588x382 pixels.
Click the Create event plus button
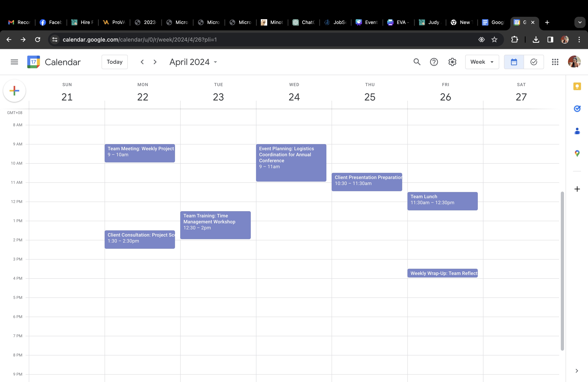(x=14, y=91)
